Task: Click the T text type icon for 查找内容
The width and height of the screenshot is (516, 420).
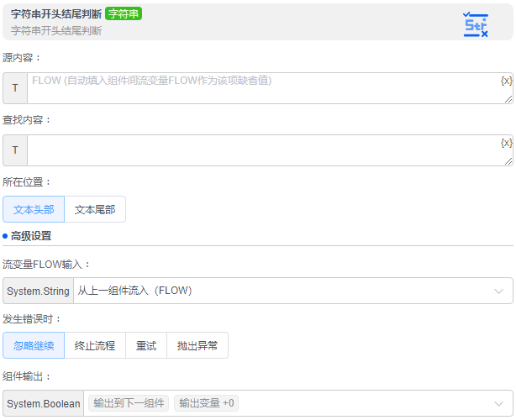Action: [15, 150]
